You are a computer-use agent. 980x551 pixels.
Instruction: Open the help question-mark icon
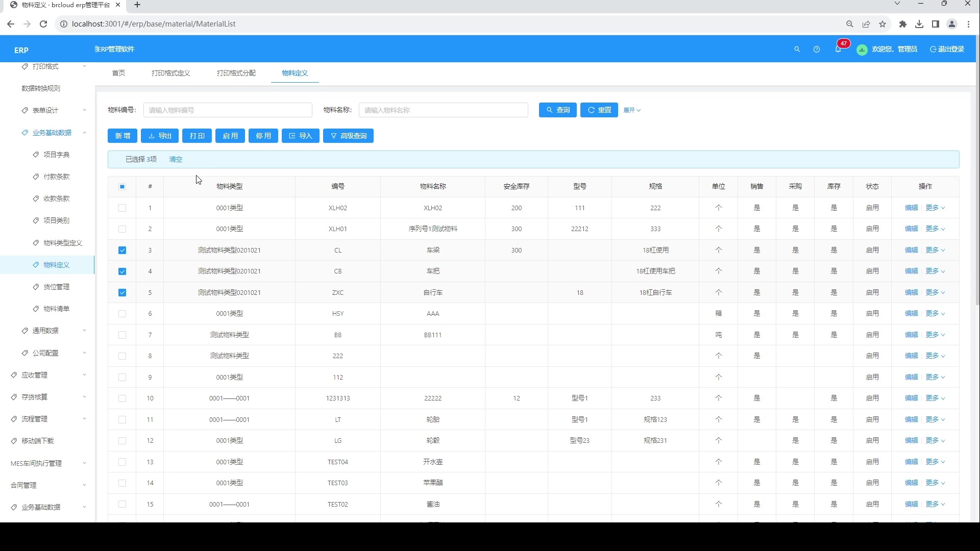(x=817, y=49)
